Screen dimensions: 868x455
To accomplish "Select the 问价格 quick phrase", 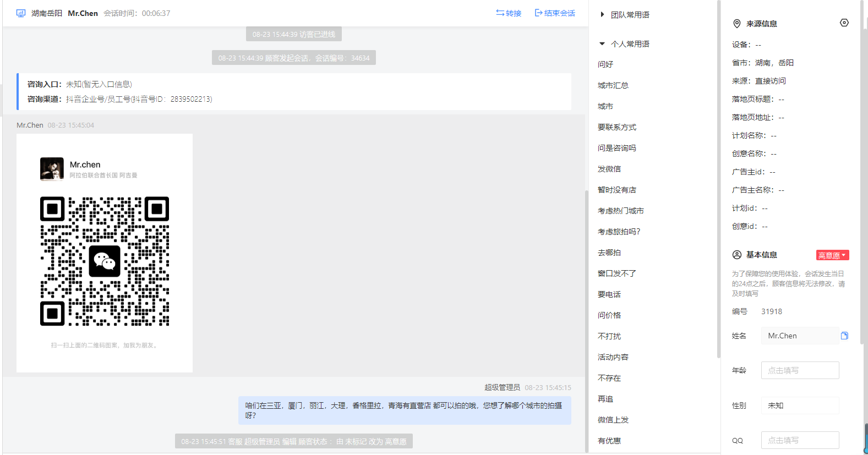I will pos(609,315).
